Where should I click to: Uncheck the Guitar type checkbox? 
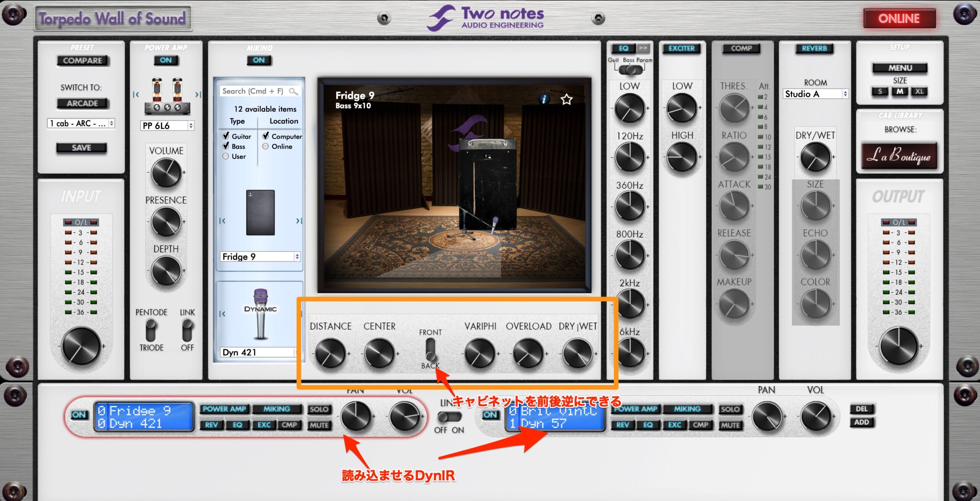pos(226,136)
